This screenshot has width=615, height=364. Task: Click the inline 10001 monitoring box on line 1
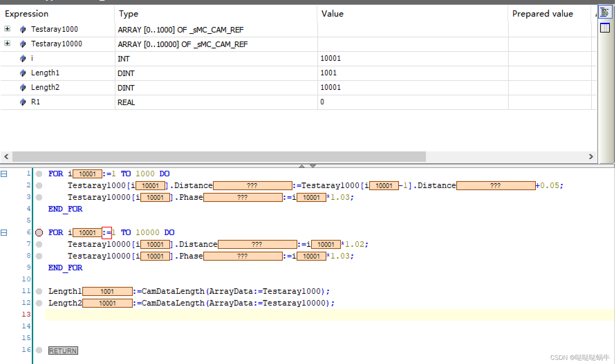tap(87, 174)
